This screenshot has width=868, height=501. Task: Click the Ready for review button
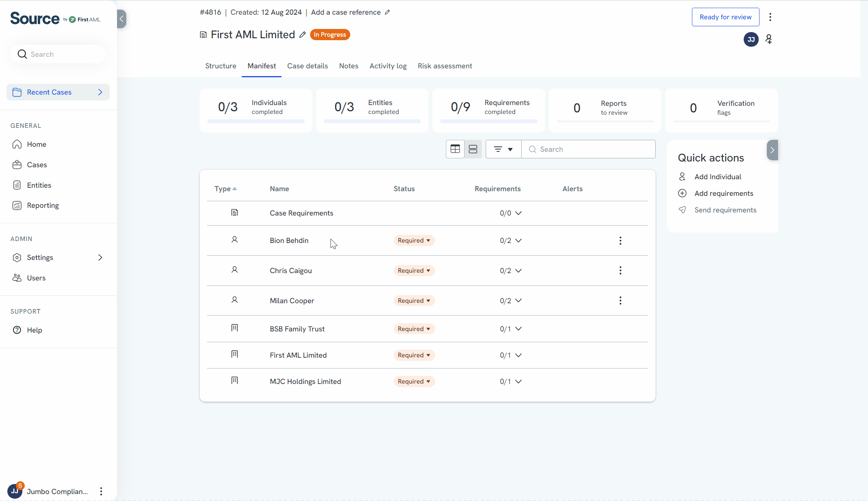[726, 17]
